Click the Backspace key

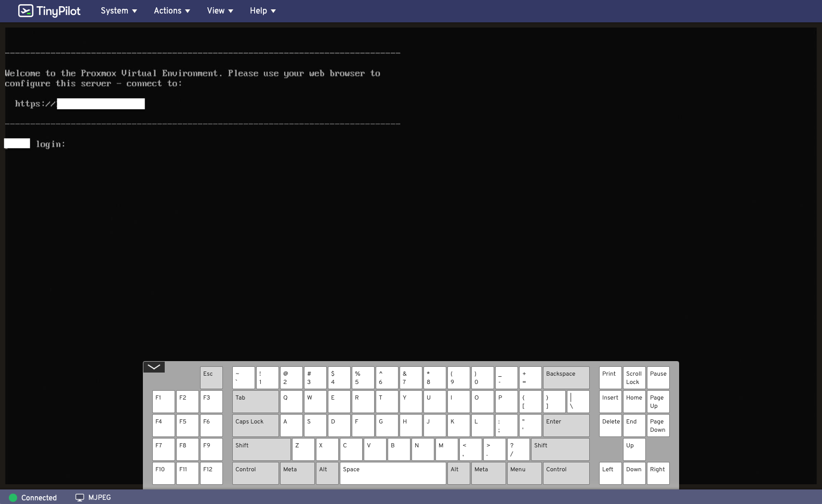(x=566, y=378)
